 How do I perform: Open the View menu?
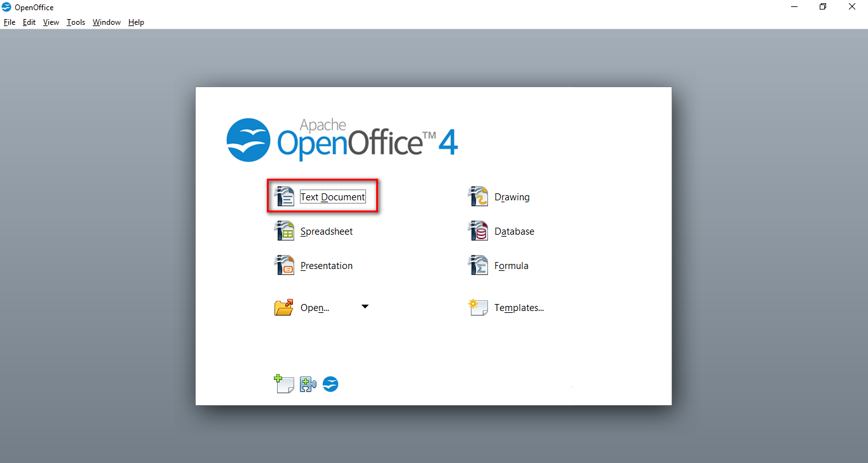click(51, 22)
